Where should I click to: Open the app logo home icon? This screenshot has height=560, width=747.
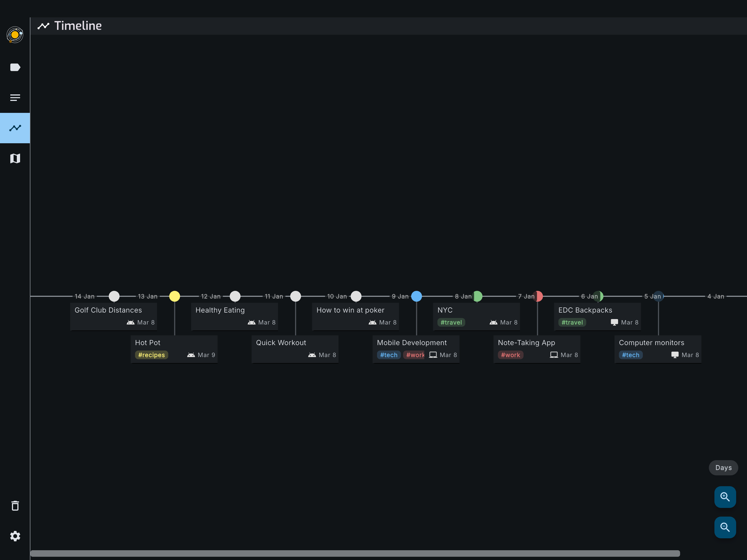coord(15,35)
